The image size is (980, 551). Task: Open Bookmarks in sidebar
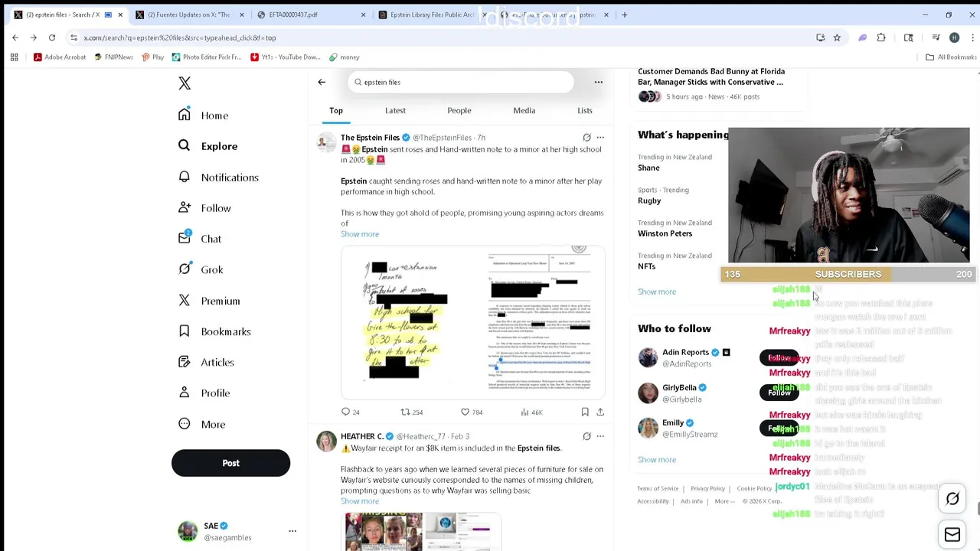(x=214, y=331)
